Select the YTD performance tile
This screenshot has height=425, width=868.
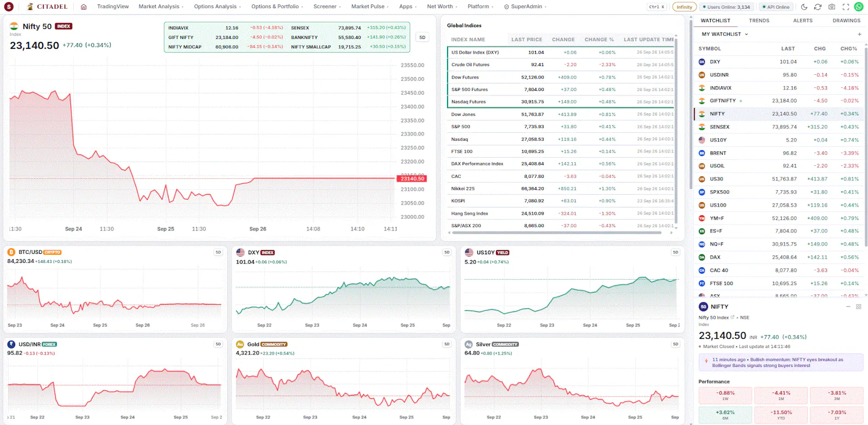[x=781, y=415]
